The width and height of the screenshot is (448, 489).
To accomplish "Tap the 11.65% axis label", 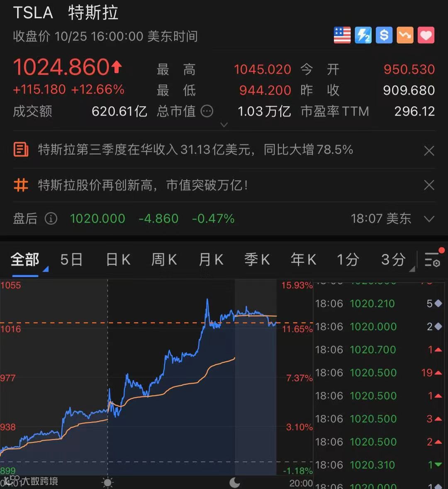I will pos(297,329).
